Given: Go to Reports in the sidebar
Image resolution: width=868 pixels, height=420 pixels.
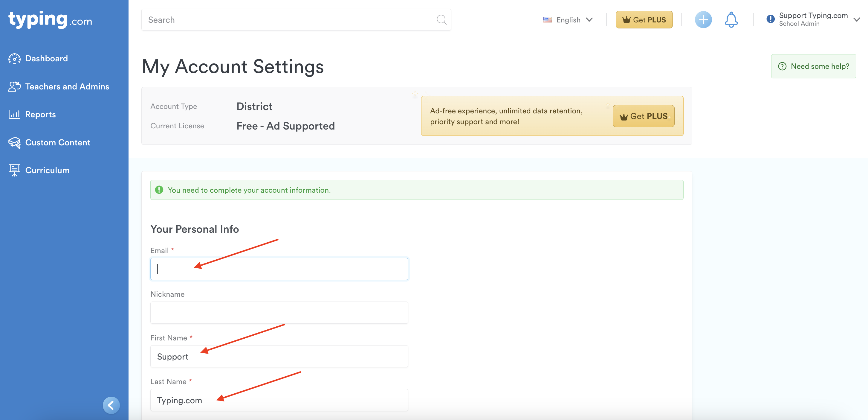Looking at the screenshot, I should click(40, 114).
